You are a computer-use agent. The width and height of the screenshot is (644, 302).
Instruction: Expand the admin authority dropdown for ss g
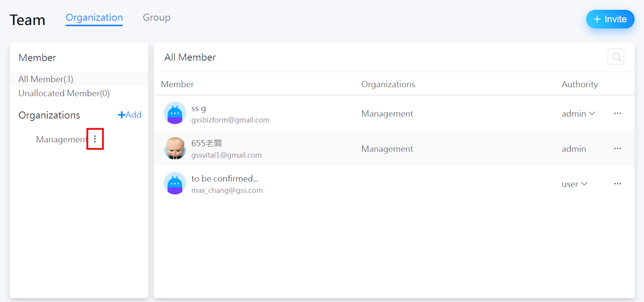(x=578, y=114)
